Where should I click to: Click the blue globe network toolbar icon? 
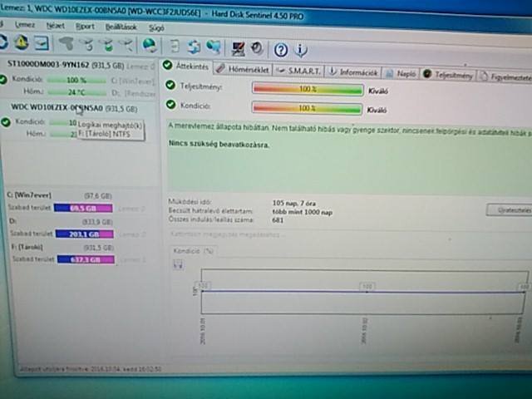point(214,47)
